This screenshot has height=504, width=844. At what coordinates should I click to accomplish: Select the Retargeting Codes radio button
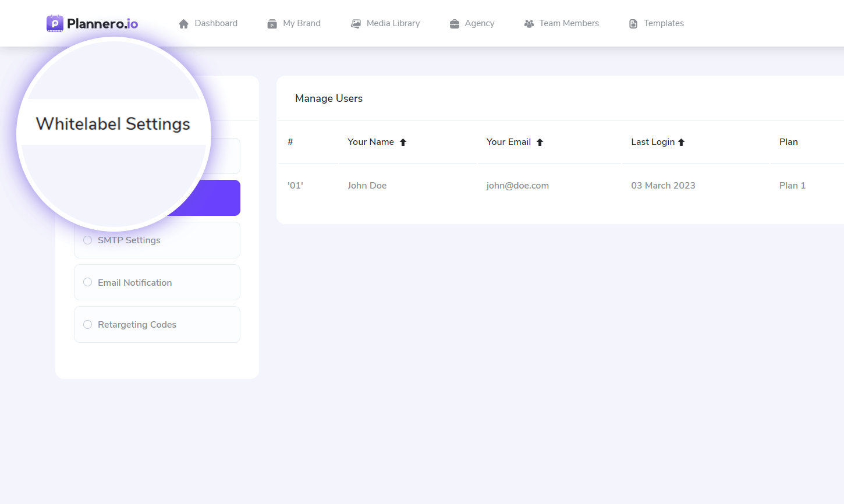(88, 325)
